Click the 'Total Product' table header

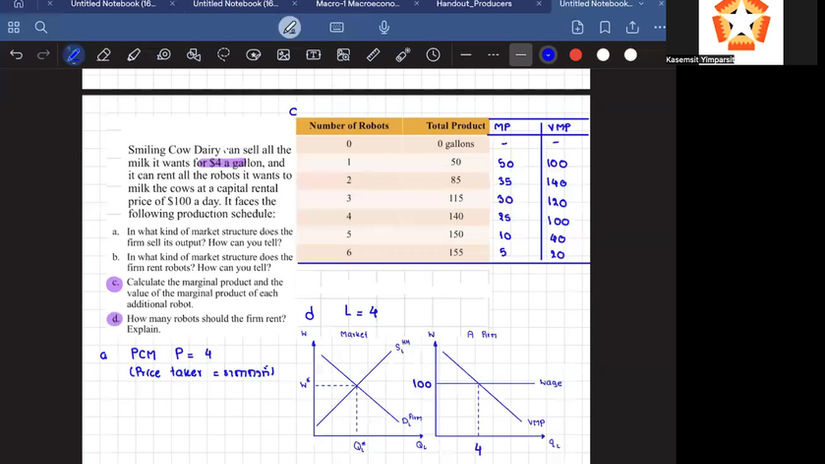tap(456, 126)
